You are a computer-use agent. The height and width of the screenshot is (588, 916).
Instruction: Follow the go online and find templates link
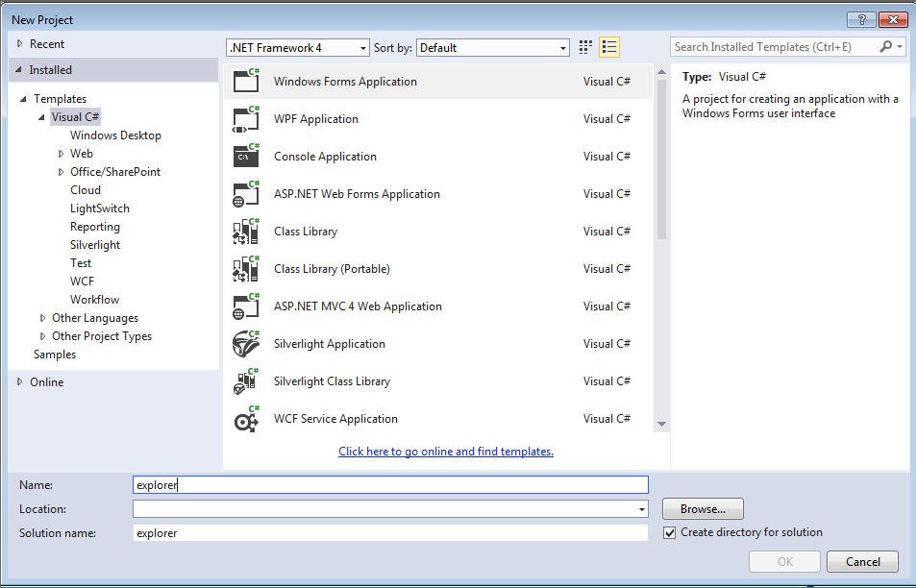point(446,452)
